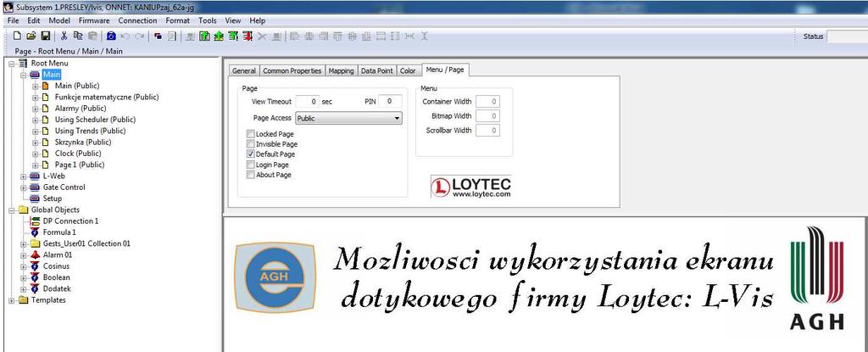The width and height of the screenshot is (868, 352).
Task: Enable the Login Page checkbox
Action: point(251,165)
